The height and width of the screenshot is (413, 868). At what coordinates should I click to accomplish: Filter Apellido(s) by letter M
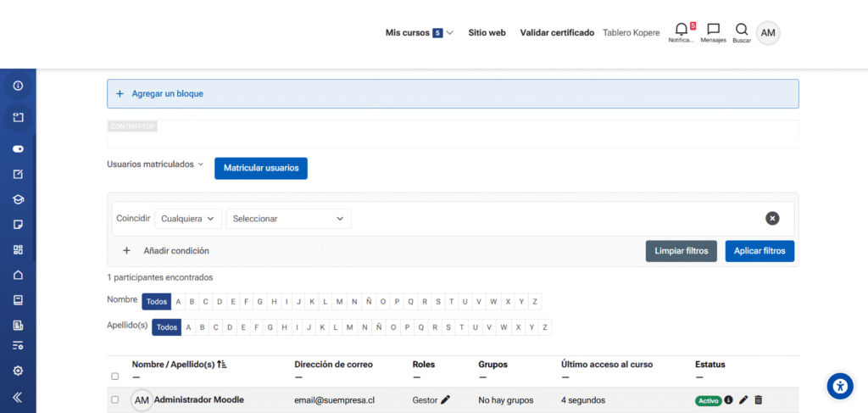(x=350, y=327)
